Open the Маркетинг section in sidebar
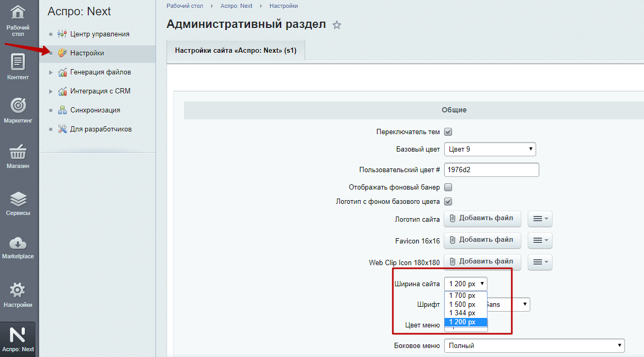Image resolution: width=644 pixels, height=357 pixels. click(x=18, y=110)
